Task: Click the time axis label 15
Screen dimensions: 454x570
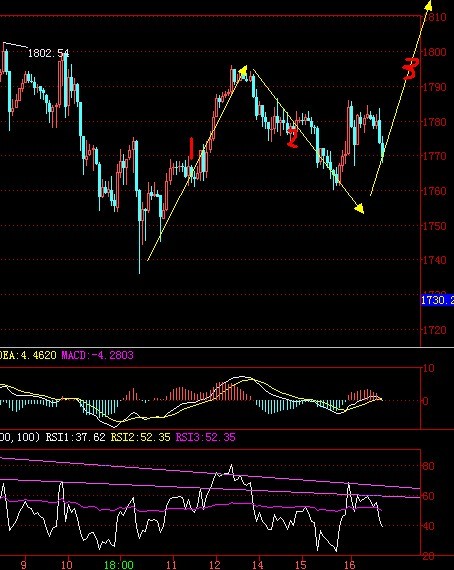Action: click(x=301, y=565)
